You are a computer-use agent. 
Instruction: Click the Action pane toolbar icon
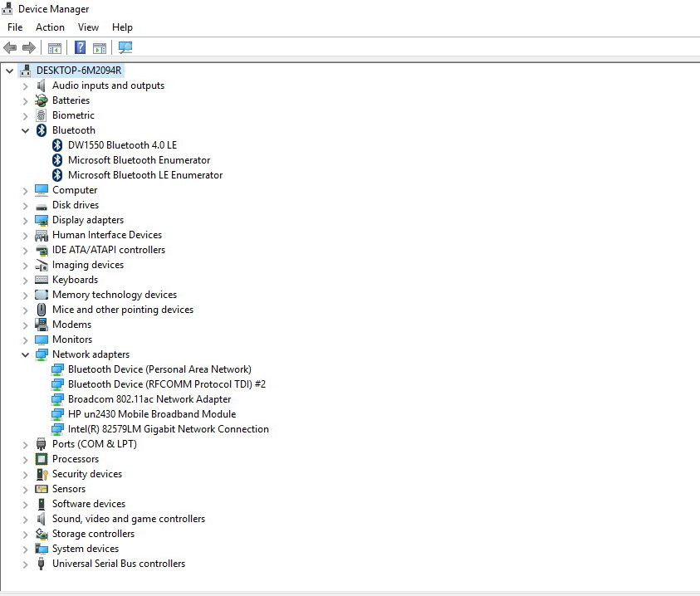pyautogui.click(x=100, y=48)
